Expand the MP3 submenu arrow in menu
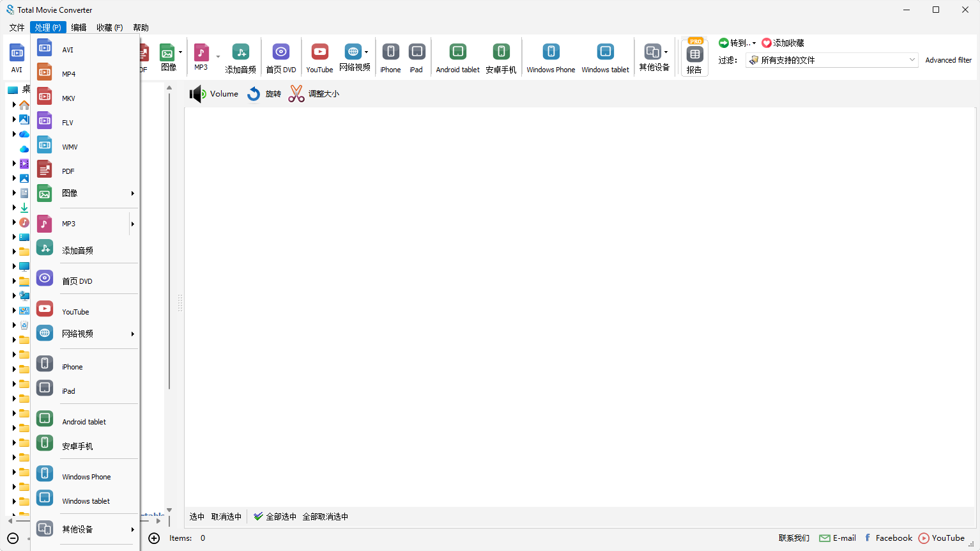The height and width of the screenshot is (551, 980). coord(133,224)
